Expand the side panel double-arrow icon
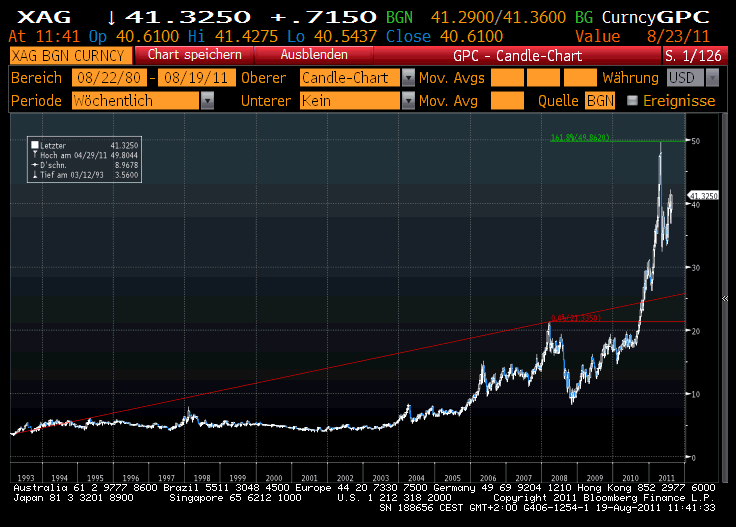Image resolution: width=736 pixels, height=527 pixels. (x=725, y=298)
